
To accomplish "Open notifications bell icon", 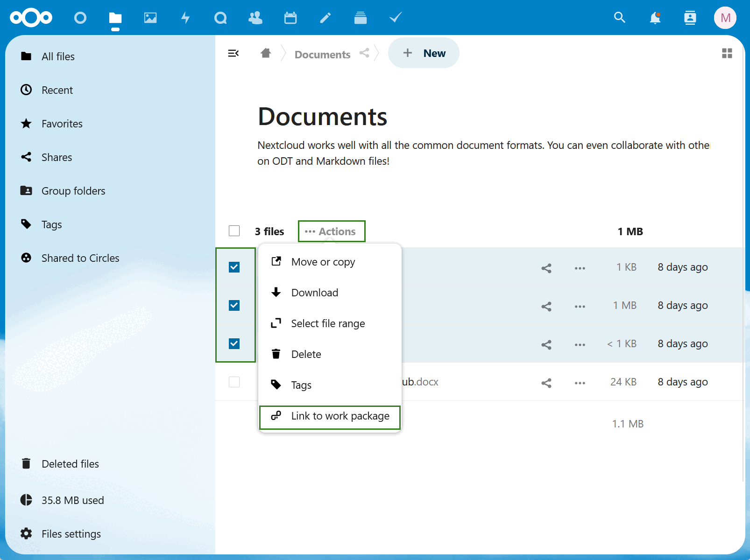I will (655, 18).
